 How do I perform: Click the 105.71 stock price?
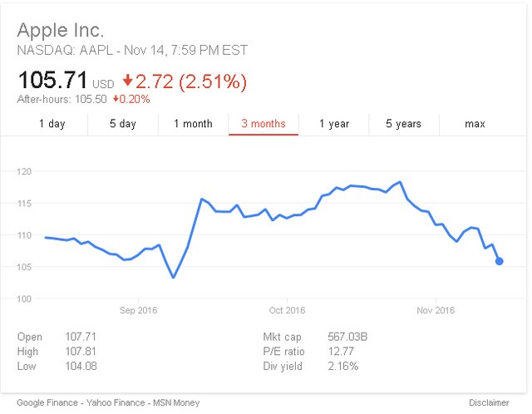pyautogui.click(x=52, y=81)
